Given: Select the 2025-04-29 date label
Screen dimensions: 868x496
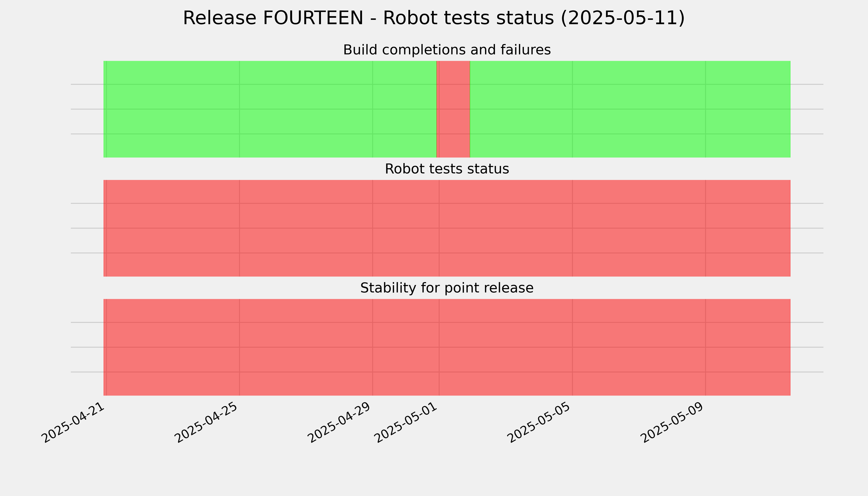Looking at the screenshot, I should click(x=340, y=423).
